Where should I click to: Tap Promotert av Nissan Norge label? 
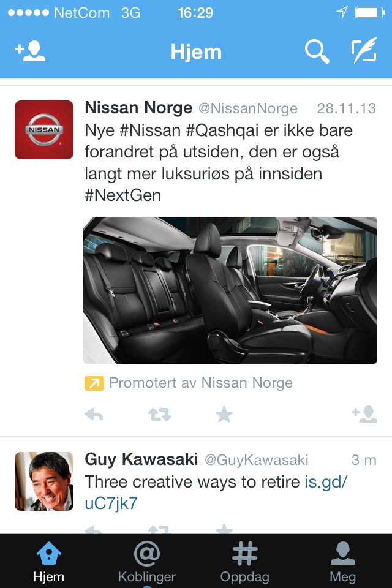(x=201, y=383)
